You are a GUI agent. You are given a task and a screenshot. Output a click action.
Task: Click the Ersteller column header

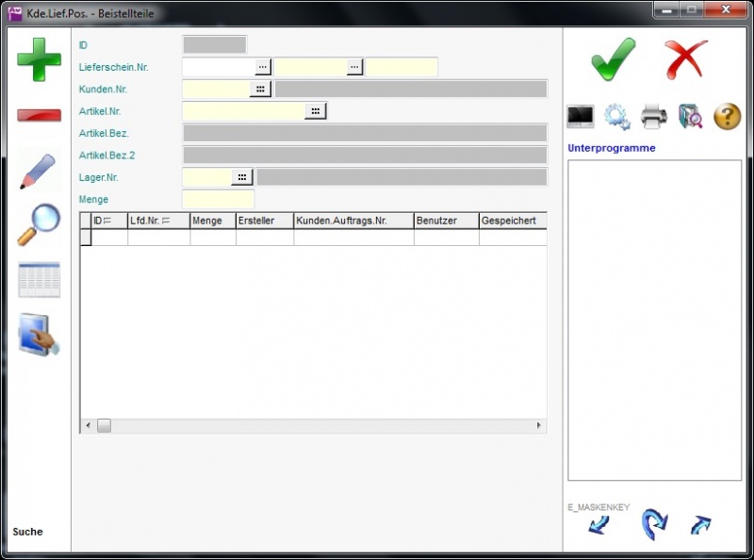click(264, 221)
